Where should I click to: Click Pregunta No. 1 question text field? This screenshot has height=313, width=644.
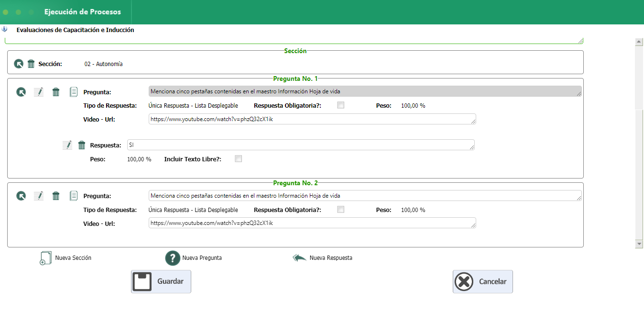[365, 91]
